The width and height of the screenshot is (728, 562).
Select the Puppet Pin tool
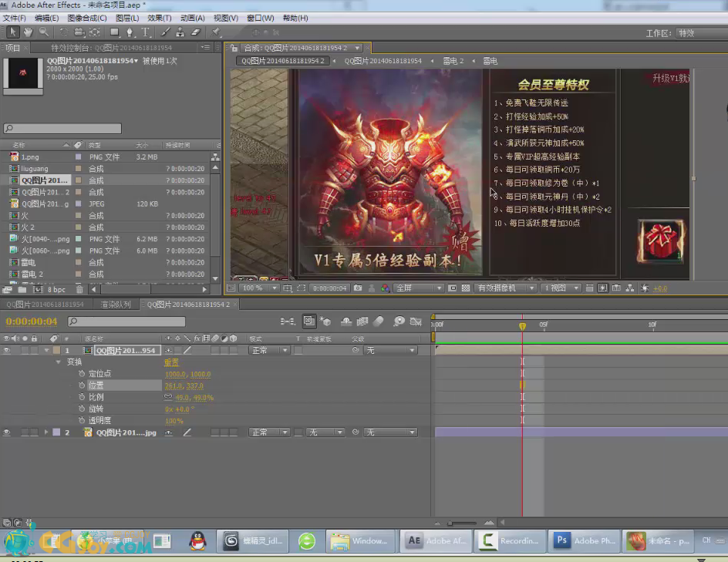215,32
